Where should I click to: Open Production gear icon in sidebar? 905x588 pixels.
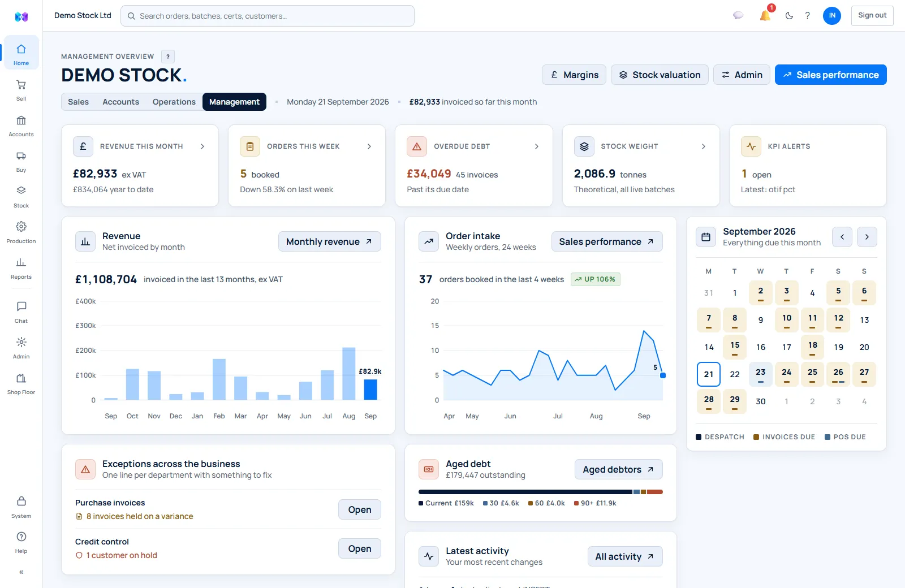21,226
